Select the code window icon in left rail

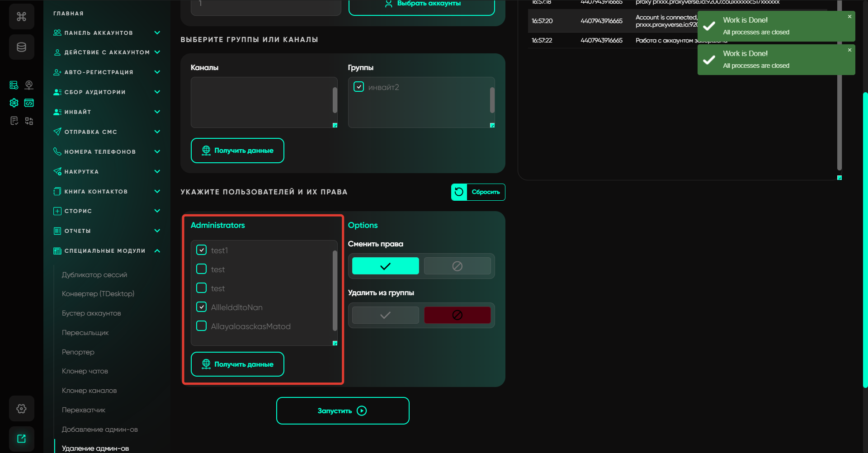point(29,103)
